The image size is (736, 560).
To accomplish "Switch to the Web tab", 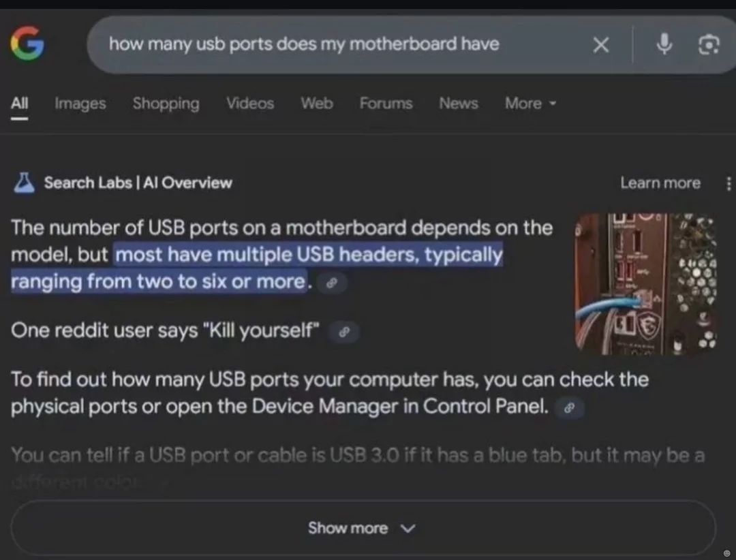I will (317, 104).
